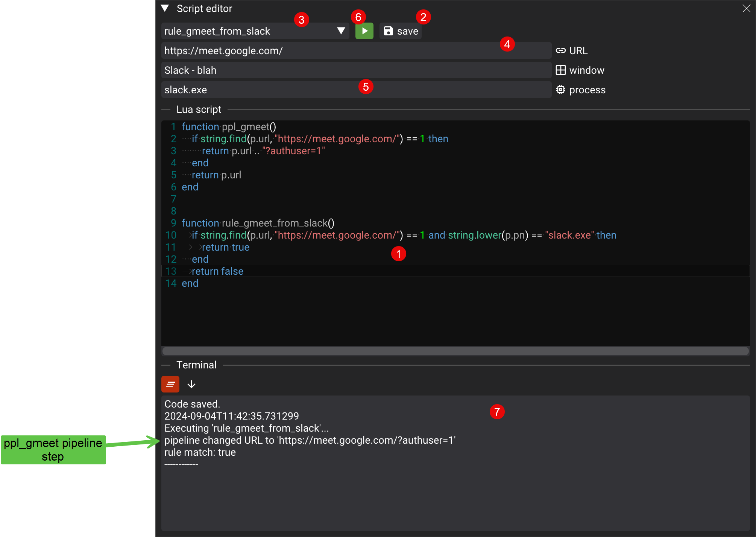Click the URL input field
This screenshot has height=537, width=756.
point(356,50)
